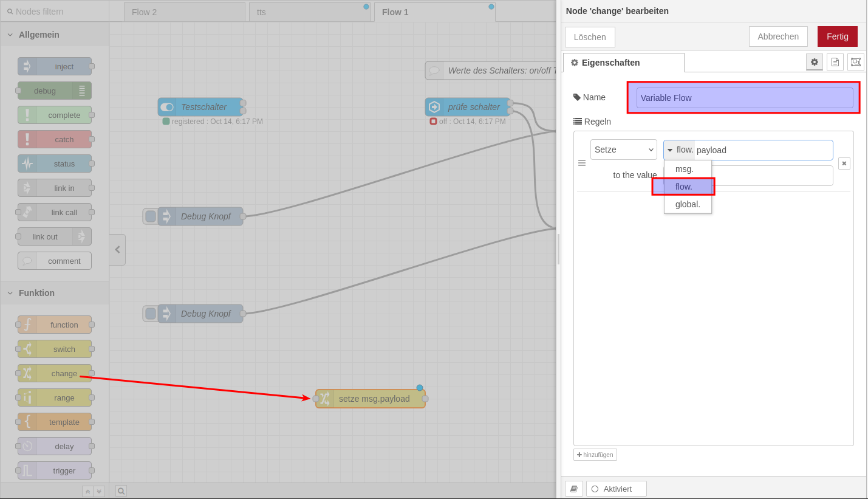Expand all palette categories arrow icon
This screenshot has width=868, height=499.
point(99,491)
